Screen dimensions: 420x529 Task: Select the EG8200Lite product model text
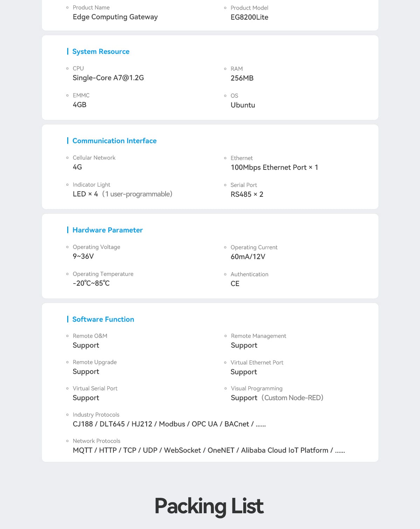(249, 17)
